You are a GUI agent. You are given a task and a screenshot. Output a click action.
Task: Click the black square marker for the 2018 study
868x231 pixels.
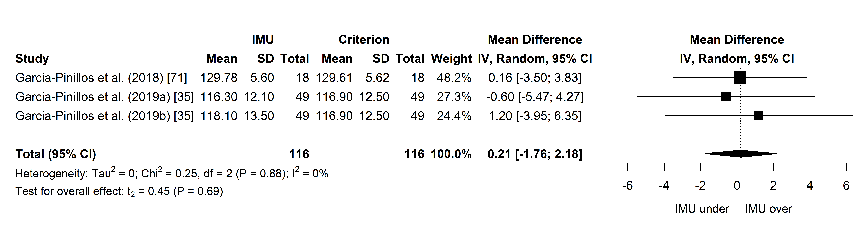tap(740, 77)
